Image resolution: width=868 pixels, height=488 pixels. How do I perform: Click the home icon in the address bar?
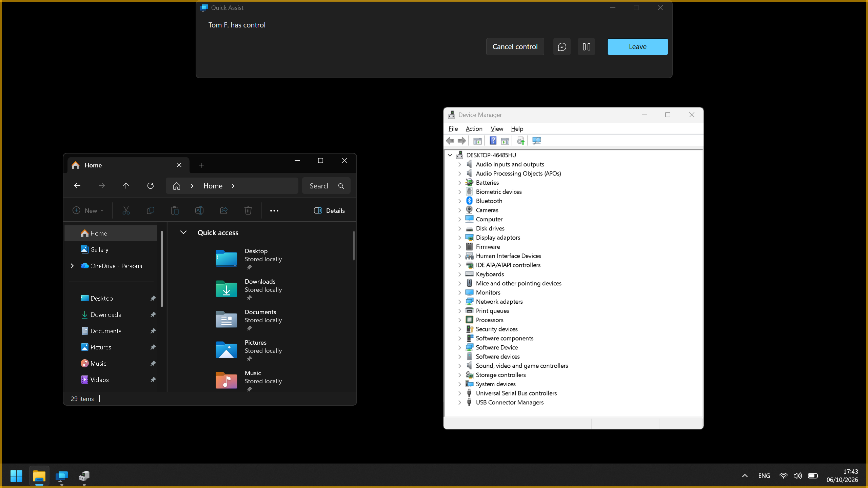(x=176, y=186)
